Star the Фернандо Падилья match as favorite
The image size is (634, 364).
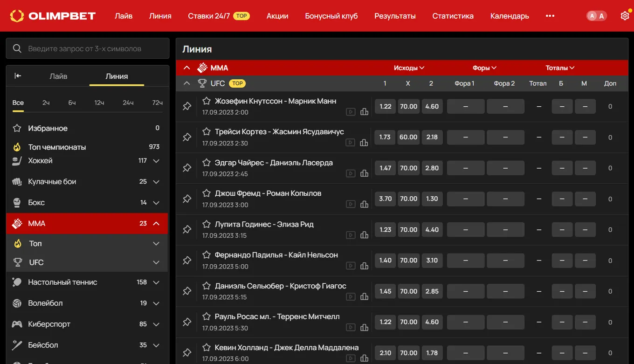coord(207,255)
